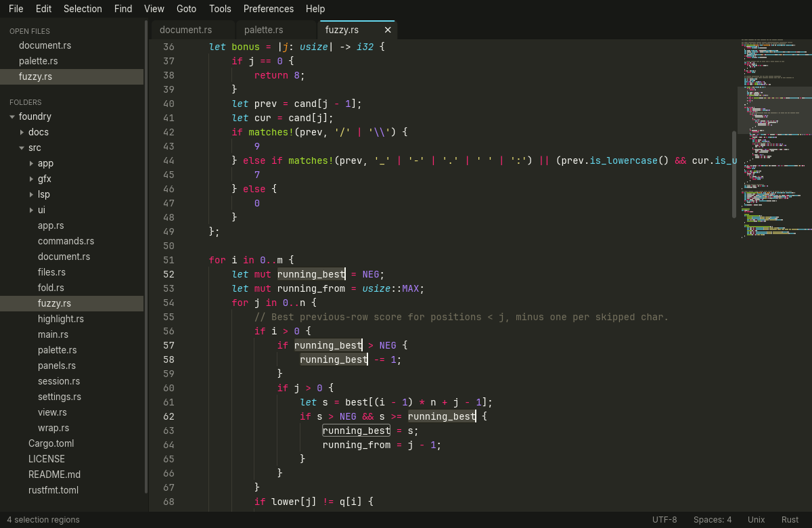This screenshot has height=528, width=812.
Task: Click 'running_from' on line 53
Action: pyautogui.click(x=311, y=288)
